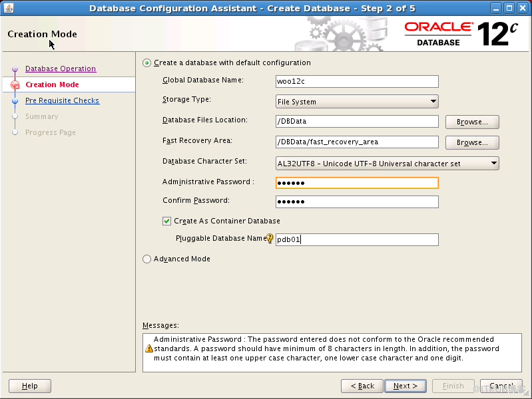
Task: Open the Storage Type dropdown
Action: 357,102
